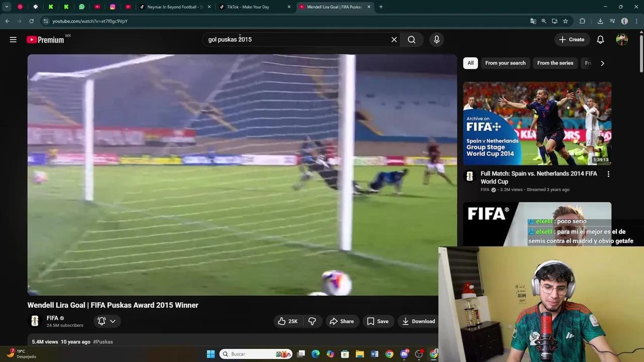This screenshot has height=362, width=644.
Task: Open the YouTube notifications bell
Action: click(x=600, y=40)
